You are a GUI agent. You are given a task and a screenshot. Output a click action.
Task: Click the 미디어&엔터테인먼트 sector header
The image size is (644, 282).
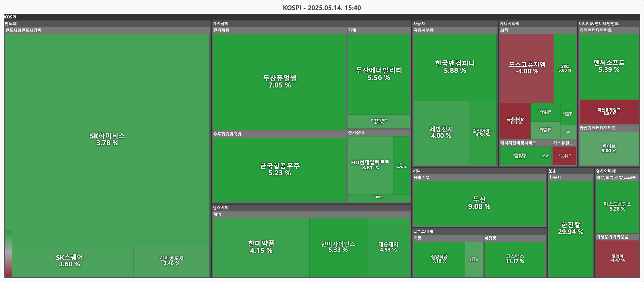click(609, 23)
